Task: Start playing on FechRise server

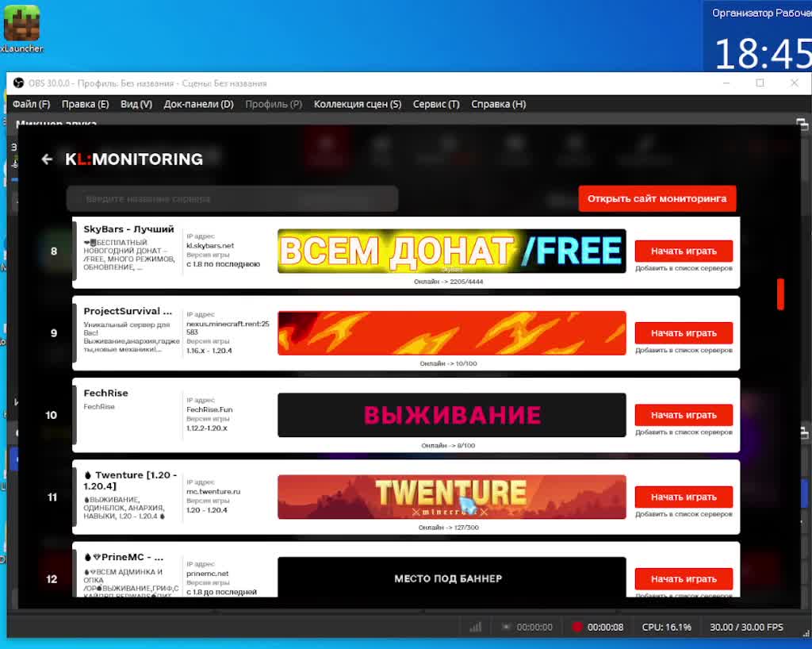Action: point(684,415)
